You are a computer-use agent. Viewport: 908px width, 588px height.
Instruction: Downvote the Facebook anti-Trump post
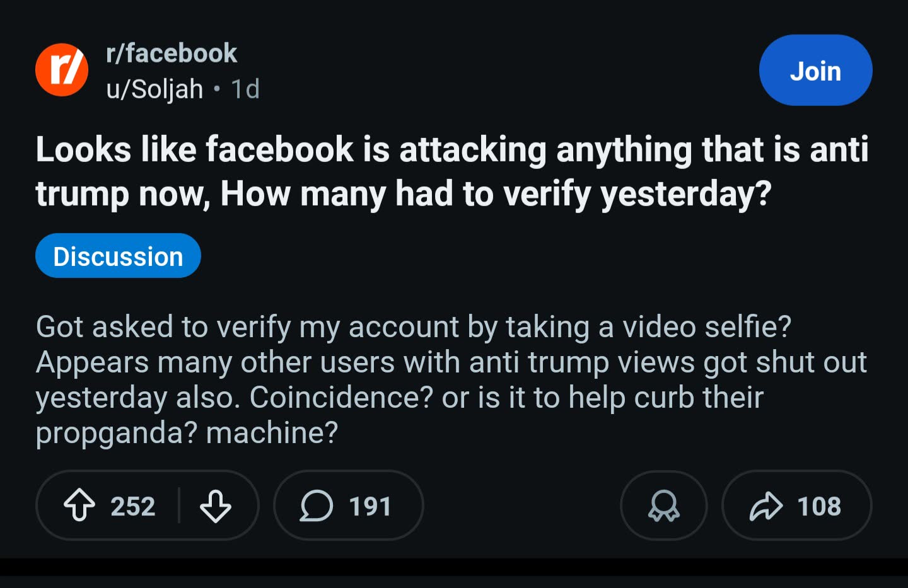(x=215, y=505)
